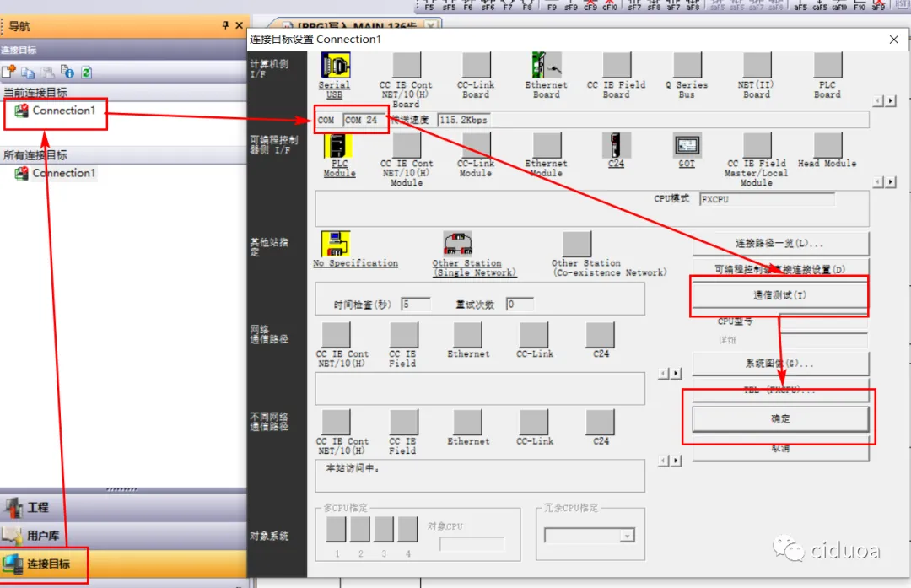911x588 pixels.
Task: Choose the CC-Link Board icon
Action: coord(477,66)
